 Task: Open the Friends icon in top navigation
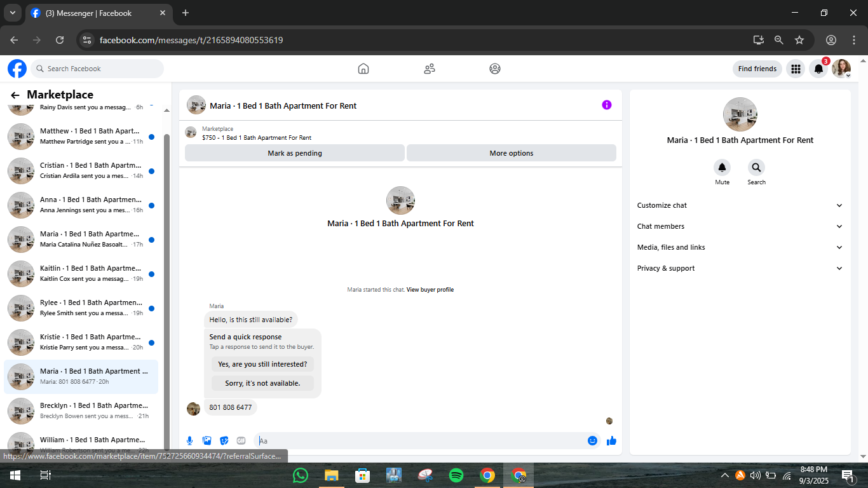point(430,69)
